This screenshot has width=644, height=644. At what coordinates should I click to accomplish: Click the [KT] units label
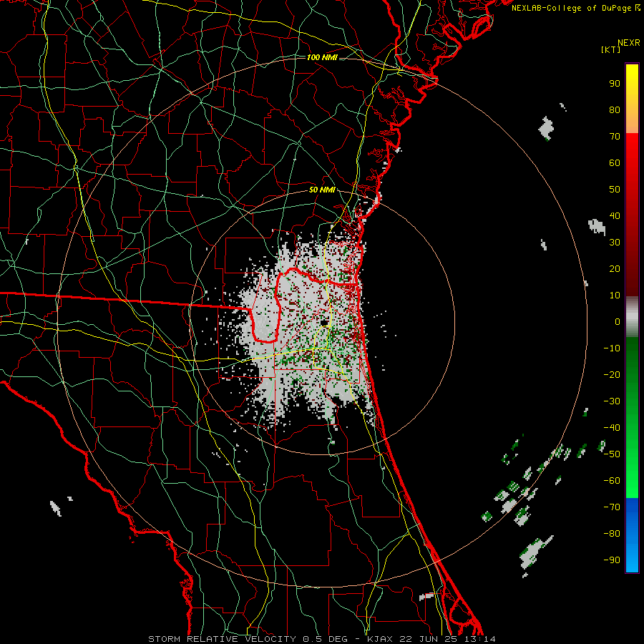coord(610,49)
